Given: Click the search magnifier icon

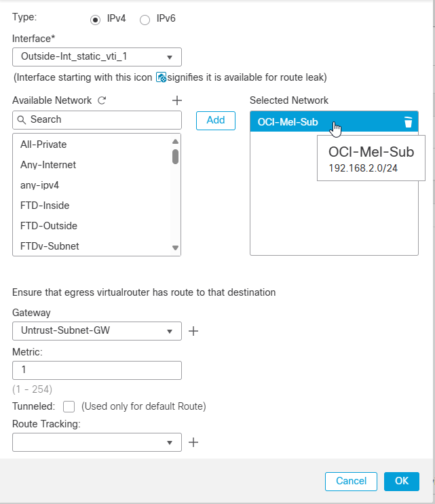Looking at the screenshot, I should point(22,120).
